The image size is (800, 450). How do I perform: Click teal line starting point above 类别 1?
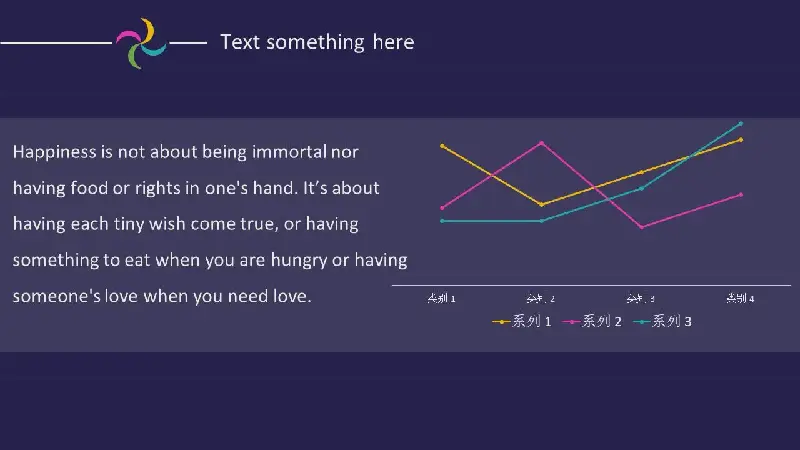pos(442,221)
